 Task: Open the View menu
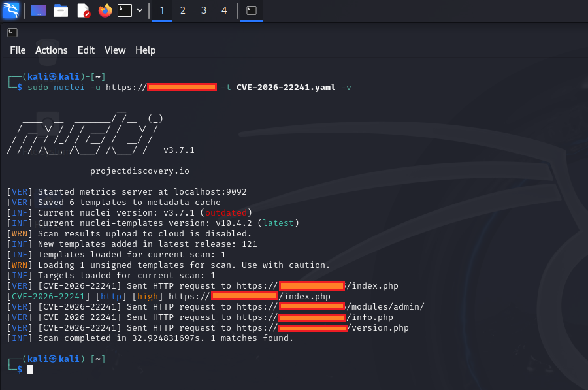(x=115, y=50)
